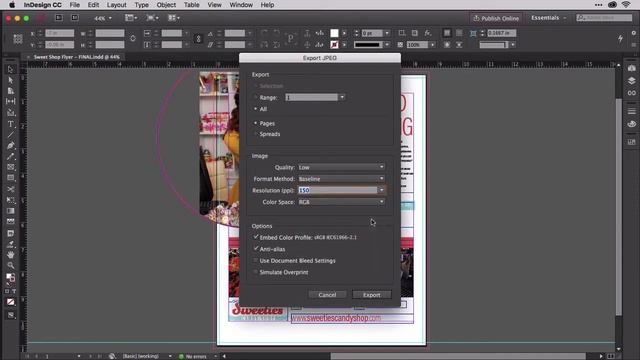The width and height of the screenshot is (640, 360).
Task: Open the 44% zoom level dropdown
Action: (x=103, y=18)
